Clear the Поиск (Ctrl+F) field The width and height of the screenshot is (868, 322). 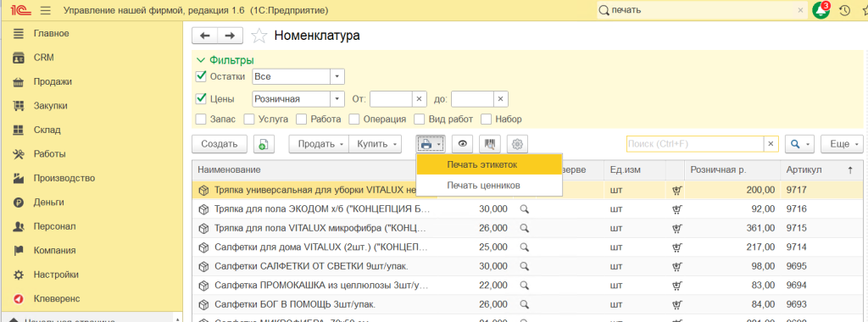click(x=771, y=144)
